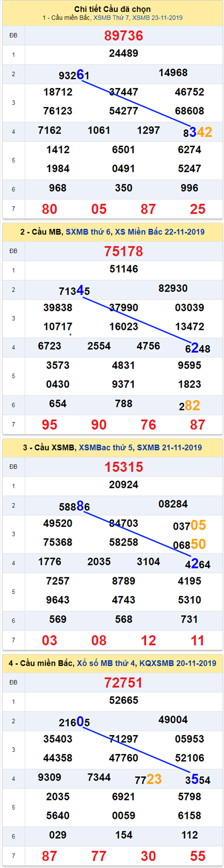This screenshot has height=868, width=224.
Task: Select the number 18712
Action: [x=58, y=92]
